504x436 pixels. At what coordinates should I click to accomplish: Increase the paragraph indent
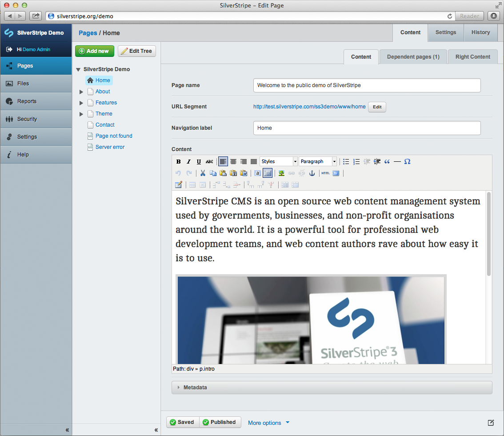tap(377, 161)
